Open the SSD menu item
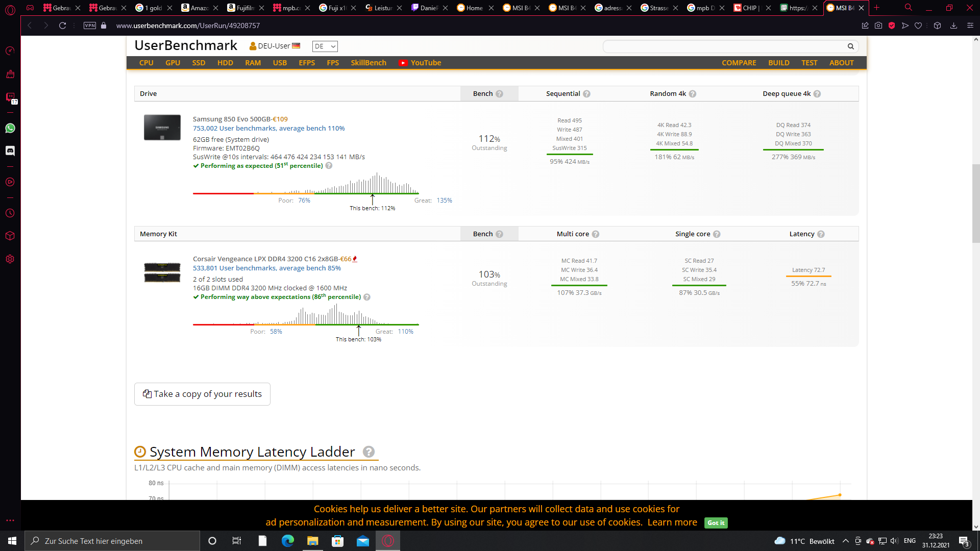Screen dimensions: 980x551 pos(199,63)
